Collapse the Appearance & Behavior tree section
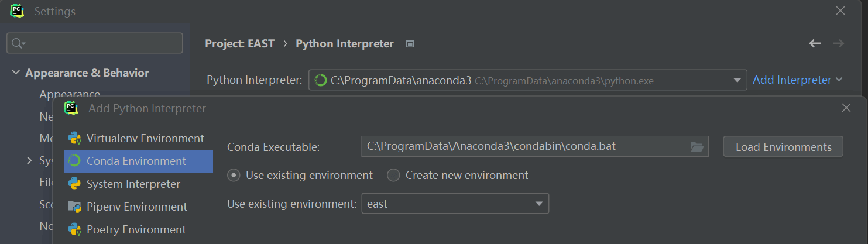The height and width of the screenshot is (244, 868). tap(15, 73)
